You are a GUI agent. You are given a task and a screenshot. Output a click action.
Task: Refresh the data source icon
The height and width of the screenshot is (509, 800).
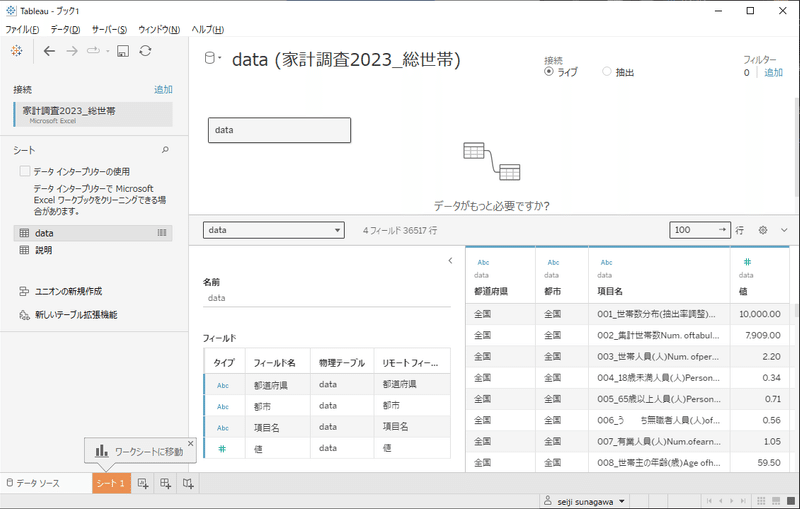[145, 51]
